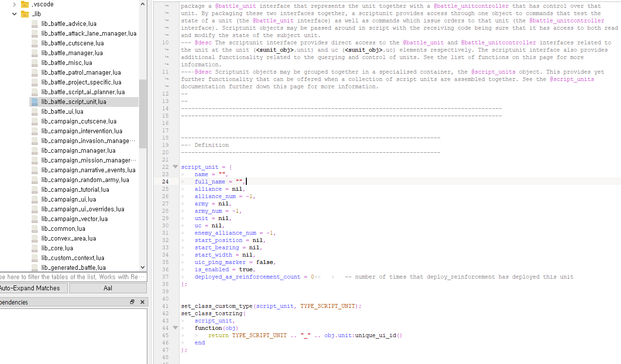This screenshot has width=621, height=364.
Task: Fold the function block at line 44
Action: 175,328
